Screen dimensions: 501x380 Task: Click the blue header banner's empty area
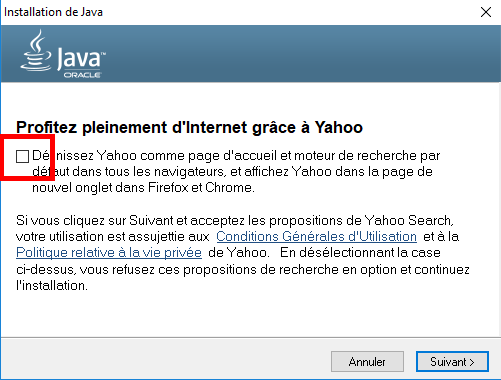click(x=300, y=53)
